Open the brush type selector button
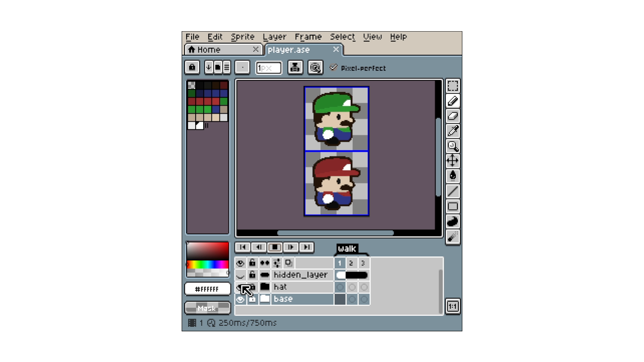 click(x=243, y=67)
